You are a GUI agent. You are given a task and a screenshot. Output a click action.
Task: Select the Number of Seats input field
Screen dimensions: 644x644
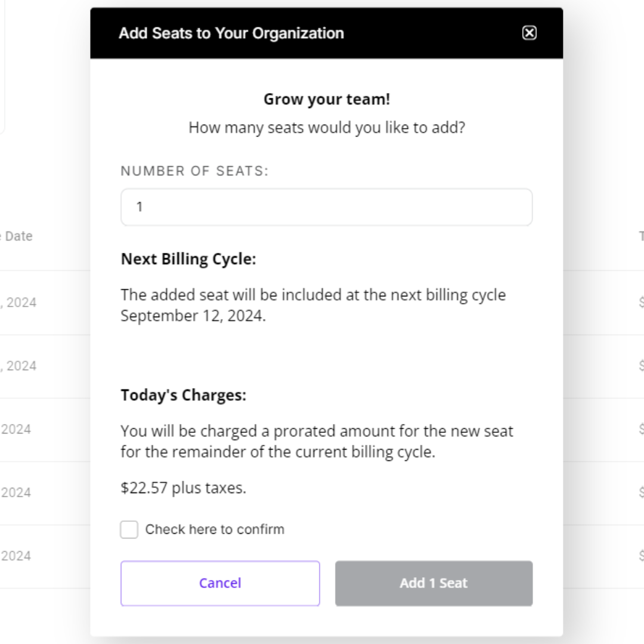pyautogui.click(x=326, y=207)
